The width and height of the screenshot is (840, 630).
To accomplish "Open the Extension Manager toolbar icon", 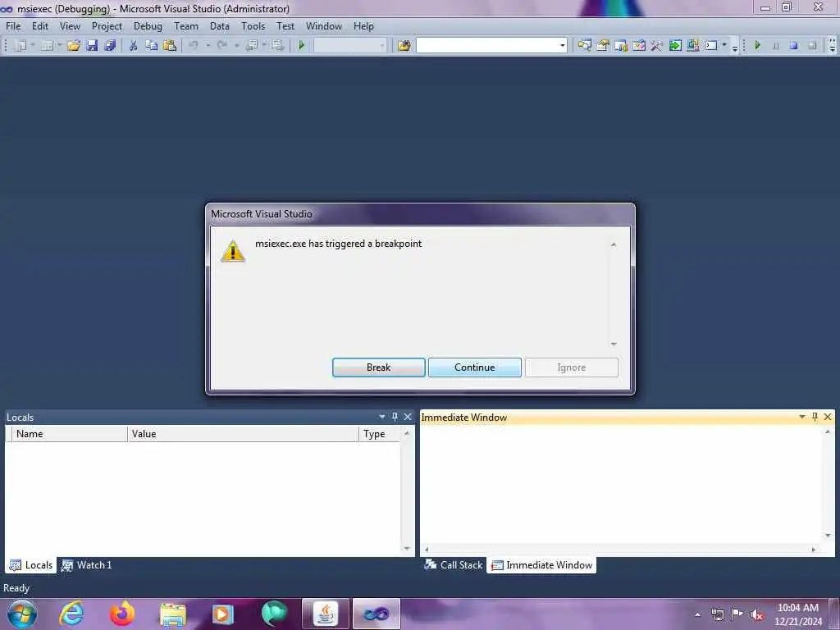I will tap(692, 46).
